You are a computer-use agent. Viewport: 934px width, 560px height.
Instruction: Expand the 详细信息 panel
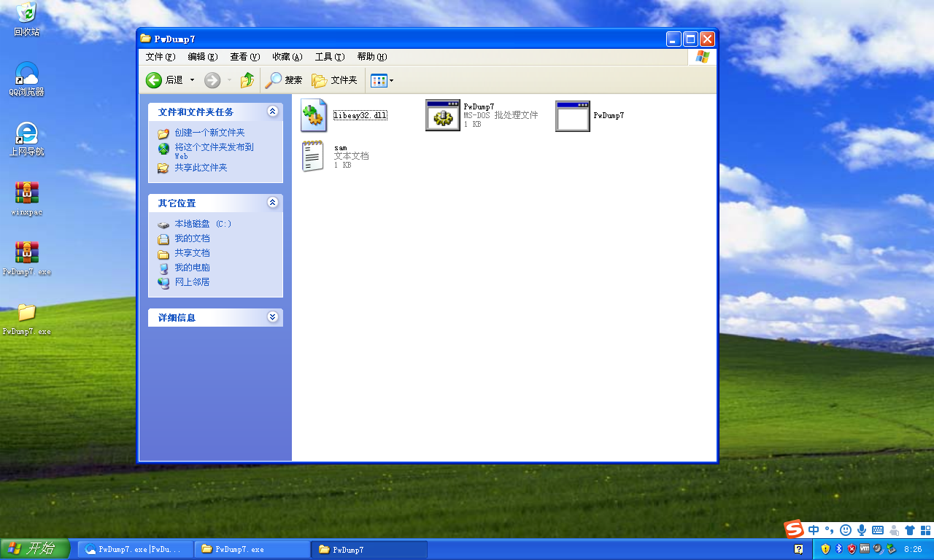(272, 317)
